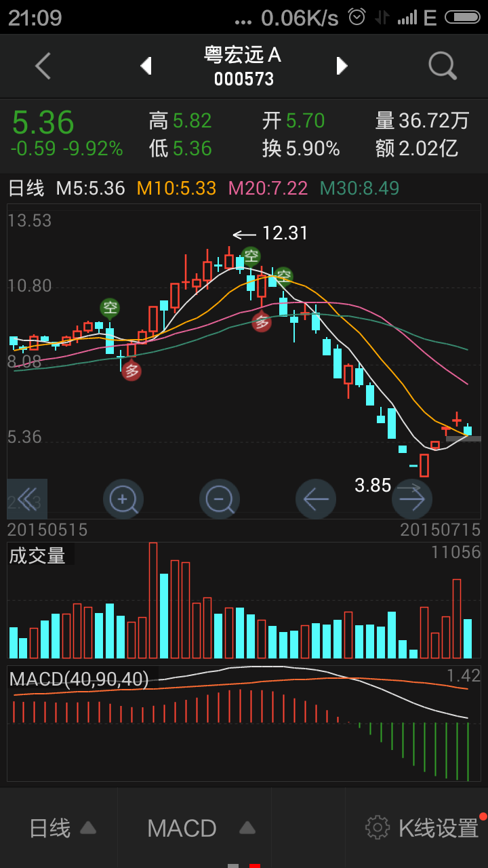Open stock search magnifier icon
Image resolution: width=488 pixels, height=868 pixels.
(443, 66)
